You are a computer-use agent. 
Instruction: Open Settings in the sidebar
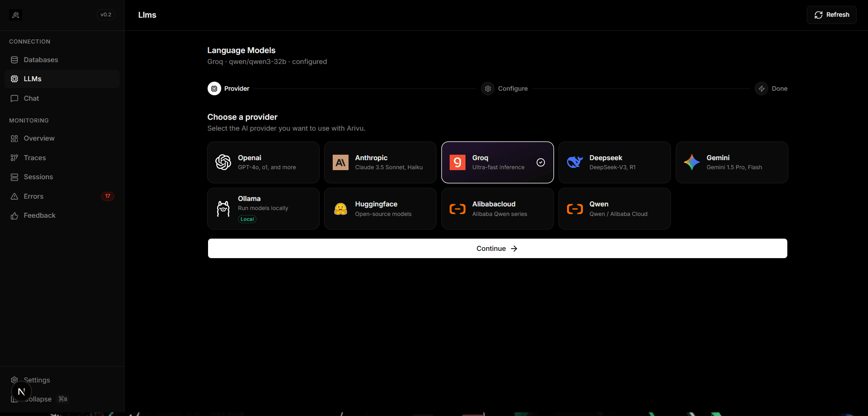[x=62, y=380]
